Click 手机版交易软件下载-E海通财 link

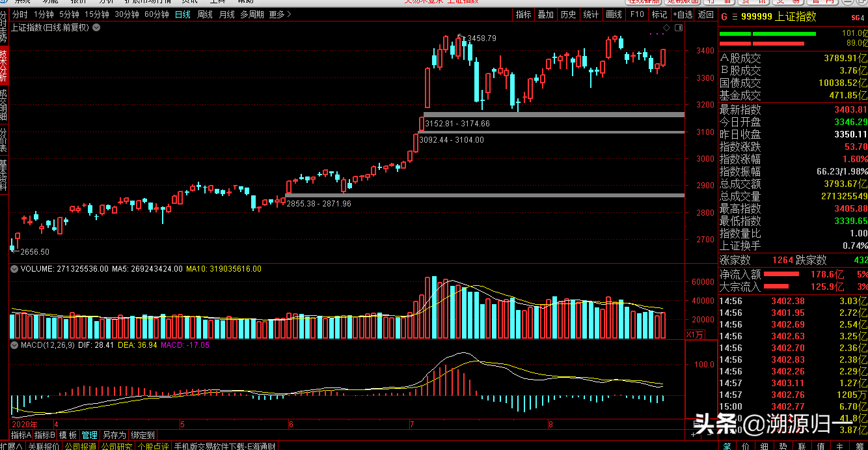[x=225, y=446]
